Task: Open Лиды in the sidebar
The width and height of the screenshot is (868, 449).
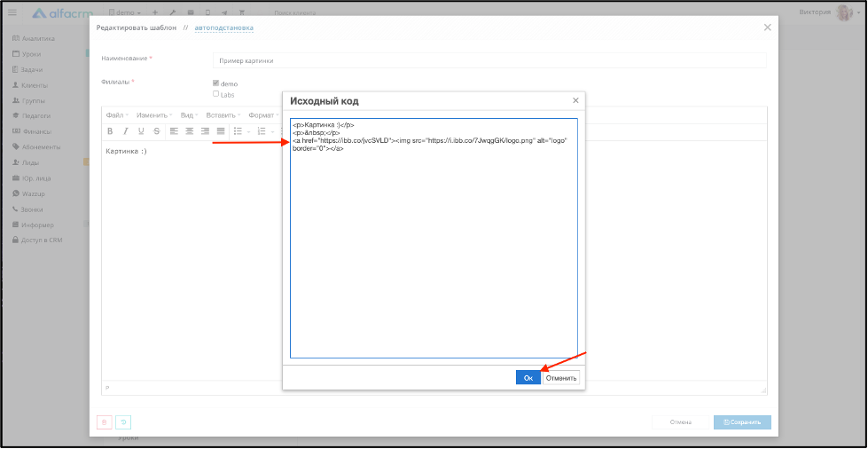Action: point(26,163)
